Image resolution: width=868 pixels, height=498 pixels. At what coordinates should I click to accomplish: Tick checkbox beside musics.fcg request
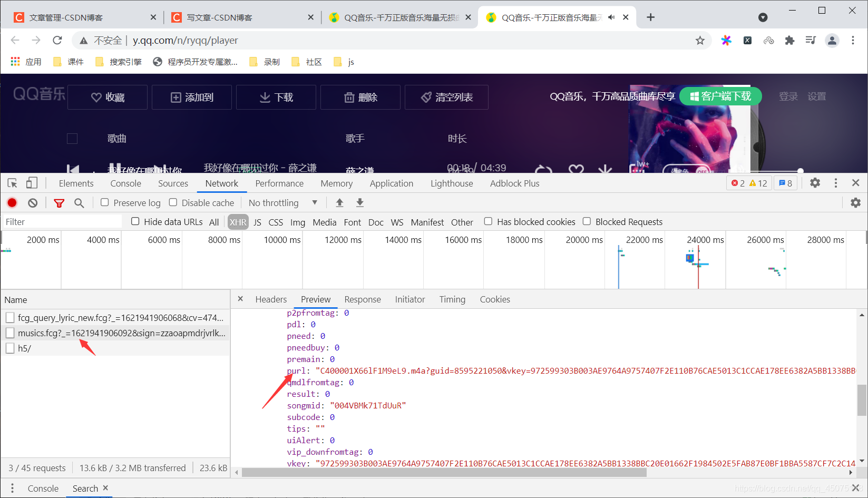click(10, 333)
